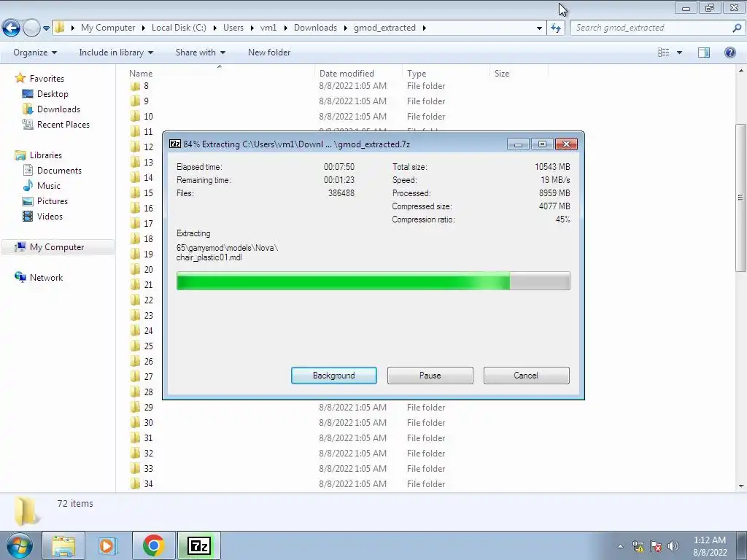This screenshot has width=747, height=560.
Task: Open the Windows Start button
Action: 19,545
